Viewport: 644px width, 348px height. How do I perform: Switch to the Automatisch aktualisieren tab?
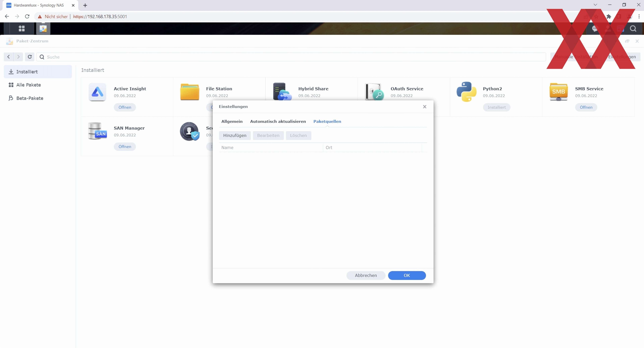click(x=278, y=121)
